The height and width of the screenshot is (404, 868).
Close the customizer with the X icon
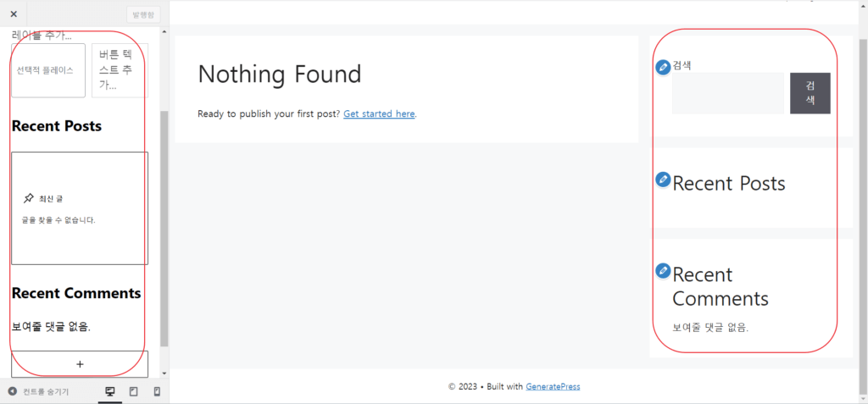pos(14,14)
